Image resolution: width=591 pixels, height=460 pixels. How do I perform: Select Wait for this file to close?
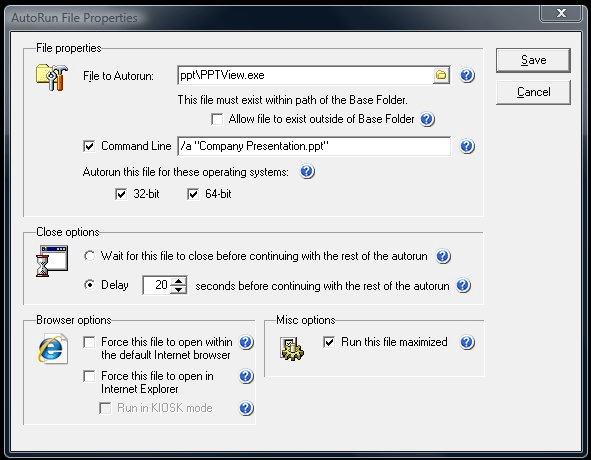coord(89,256)
